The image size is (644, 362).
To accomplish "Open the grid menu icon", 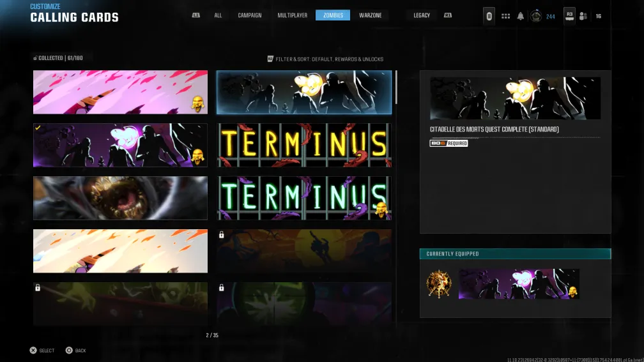I will (505, 16).
